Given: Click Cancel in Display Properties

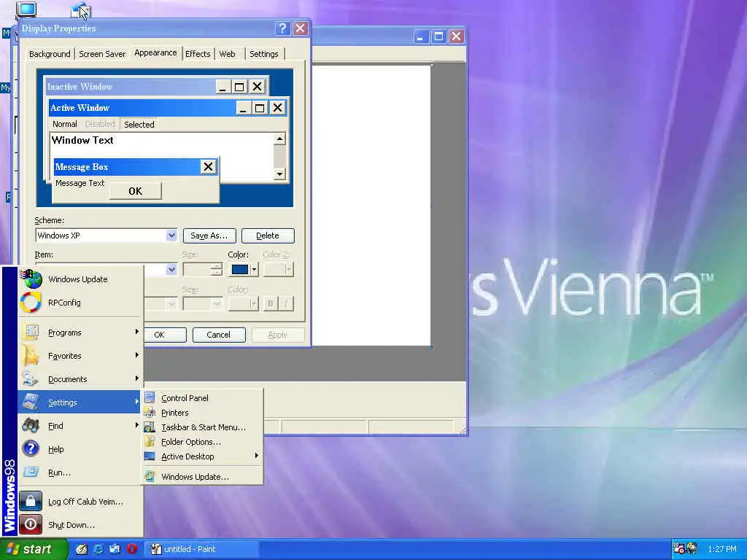Looking at the screenshot, I should point(219,335).
